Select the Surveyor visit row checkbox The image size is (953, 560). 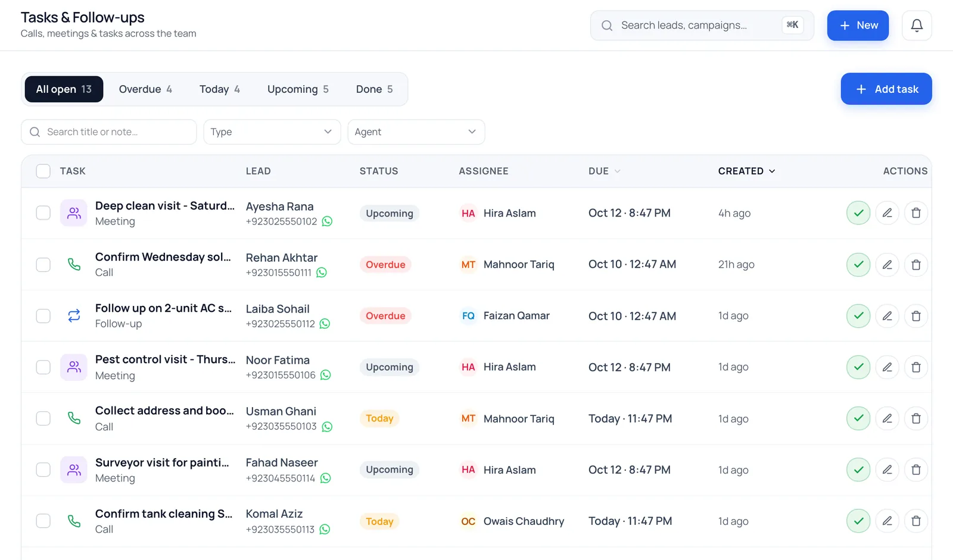coord(43,470)
